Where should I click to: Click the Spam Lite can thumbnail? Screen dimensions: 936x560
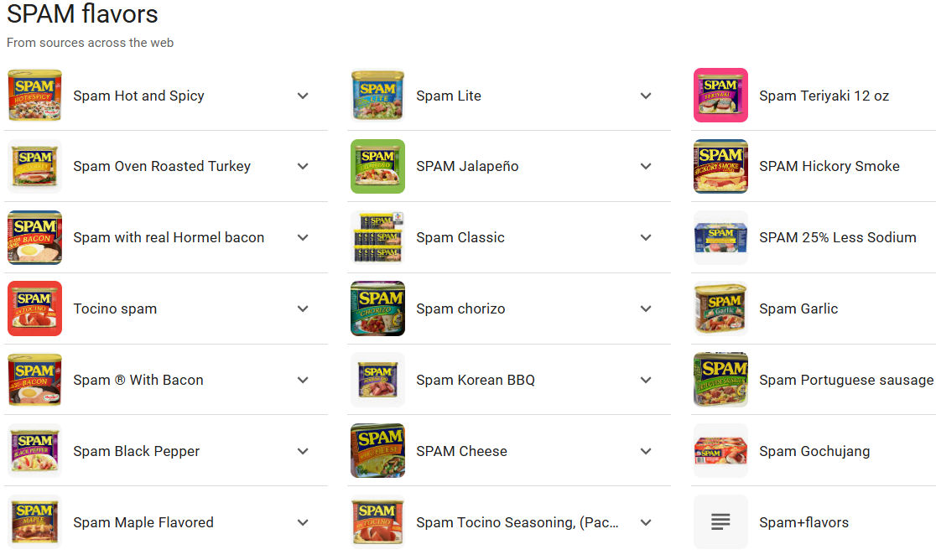pos(377,96)
